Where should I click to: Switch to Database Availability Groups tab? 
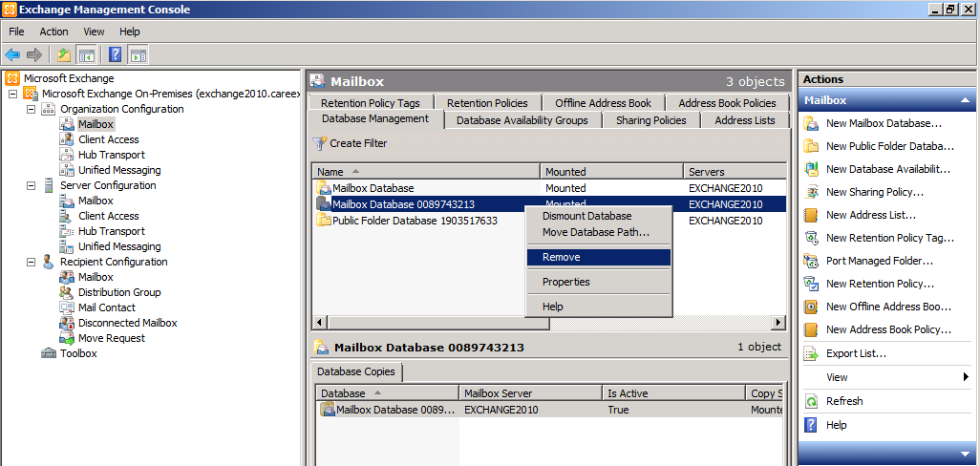pos(522,120)
